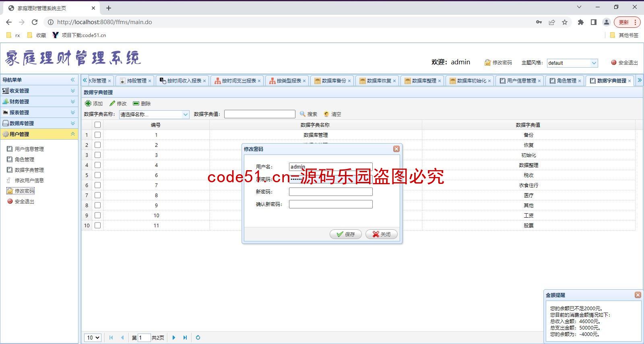Click the 关闭 button in the dialog
This screenshot has height=344, width=644.
pyautogui.click(x=381, y=234)
